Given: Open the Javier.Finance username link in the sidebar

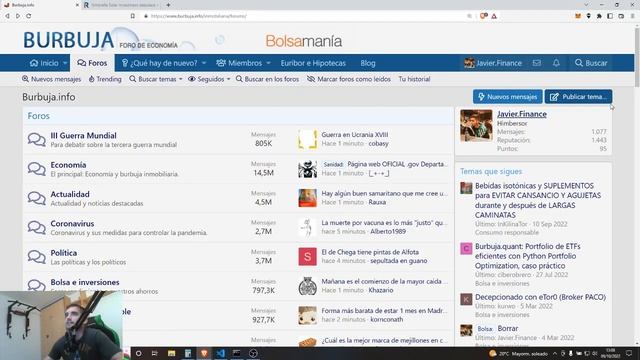Looking at the screenshot, I should coord(522,114).
